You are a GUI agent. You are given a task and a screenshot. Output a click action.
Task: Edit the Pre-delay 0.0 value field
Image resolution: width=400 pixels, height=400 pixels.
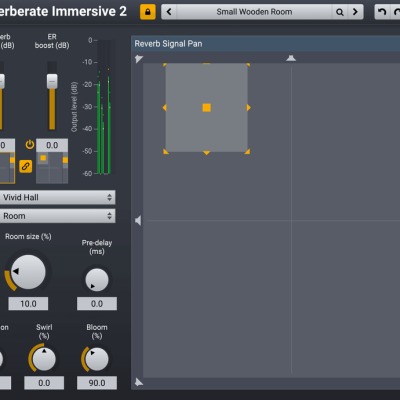tap(97, 304)
